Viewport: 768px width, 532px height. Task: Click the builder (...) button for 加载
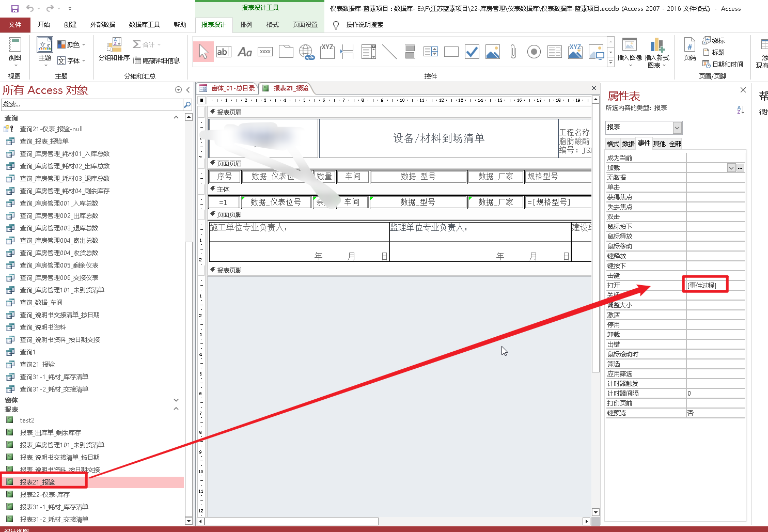pyautogui.click(x=740, y=168)
